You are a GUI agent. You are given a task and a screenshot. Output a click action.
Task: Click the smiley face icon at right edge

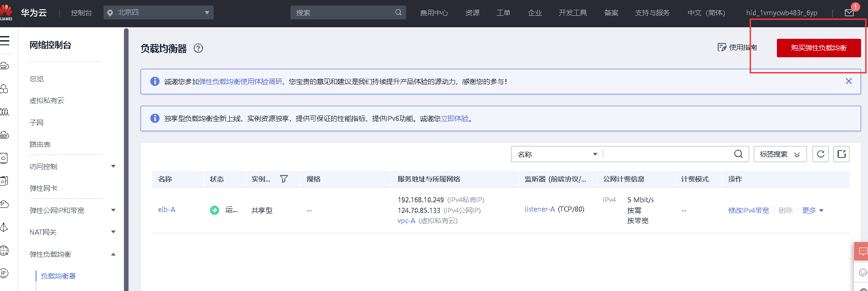coord(862,273)
